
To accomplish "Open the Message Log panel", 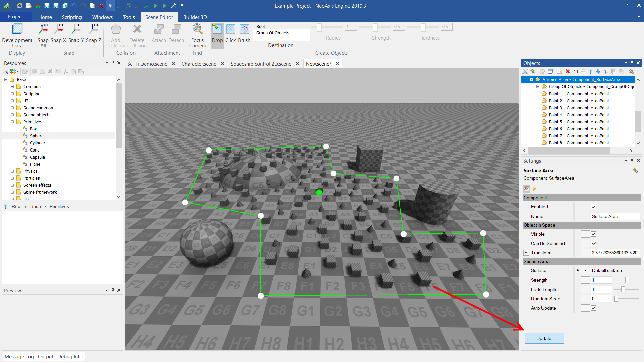I will [x=19, y=356].
